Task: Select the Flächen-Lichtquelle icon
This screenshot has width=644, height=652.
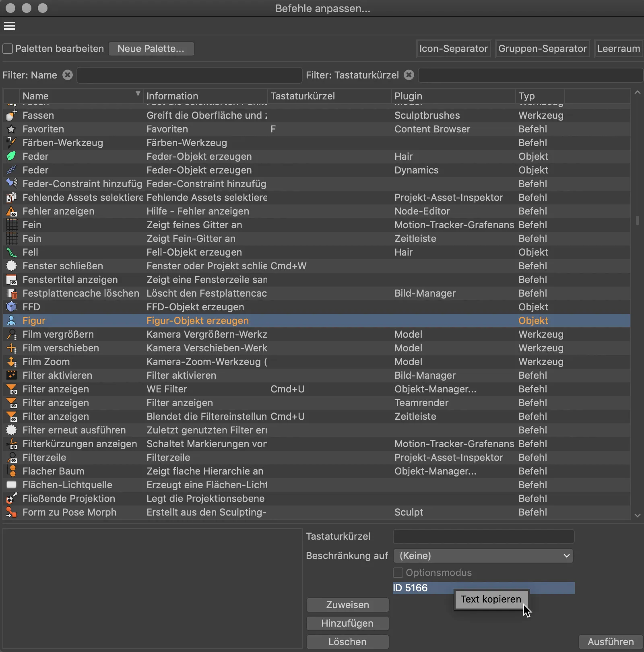Action: 11,485
